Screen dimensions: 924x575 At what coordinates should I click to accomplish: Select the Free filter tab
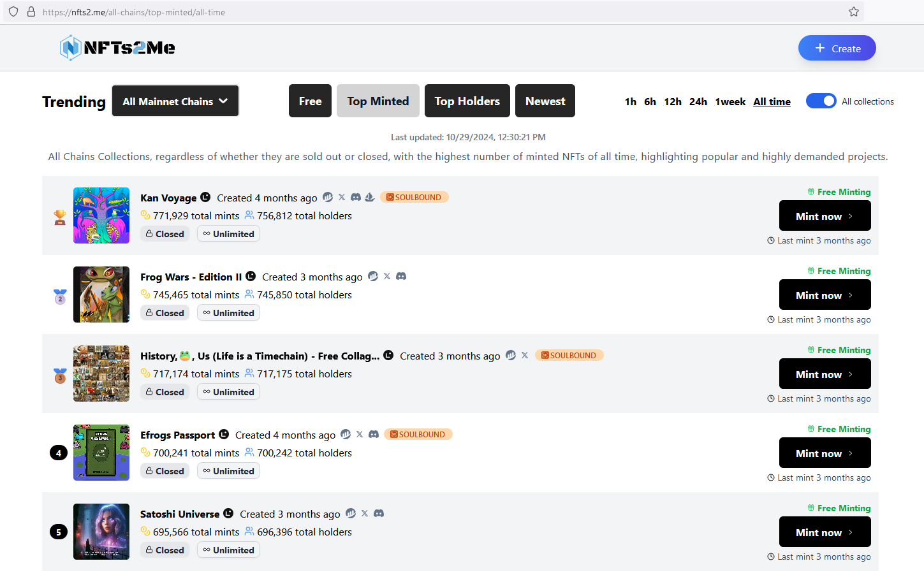coord(310,101)
